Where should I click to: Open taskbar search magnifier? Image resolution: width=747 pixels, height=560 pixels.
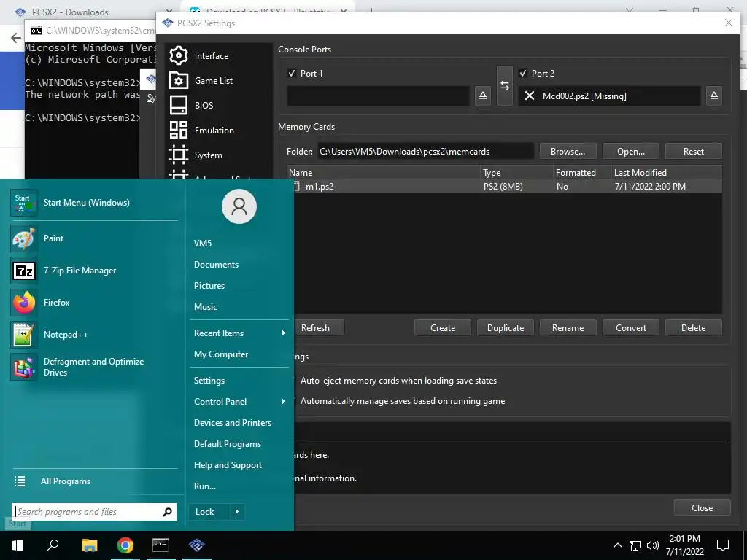(x=53, y=545)
